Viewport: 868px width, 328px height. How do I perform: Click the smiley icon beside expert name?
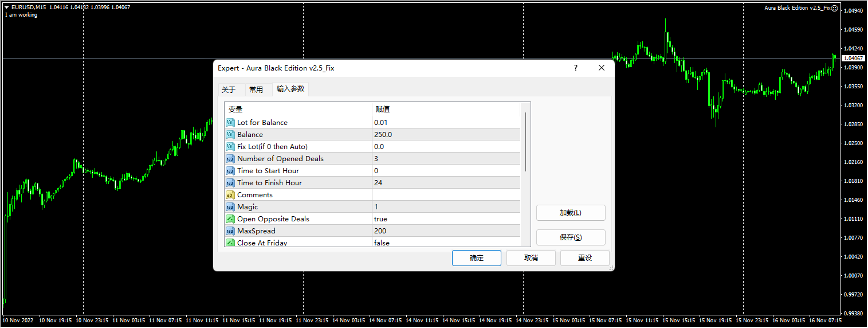(x=834, y=8)
